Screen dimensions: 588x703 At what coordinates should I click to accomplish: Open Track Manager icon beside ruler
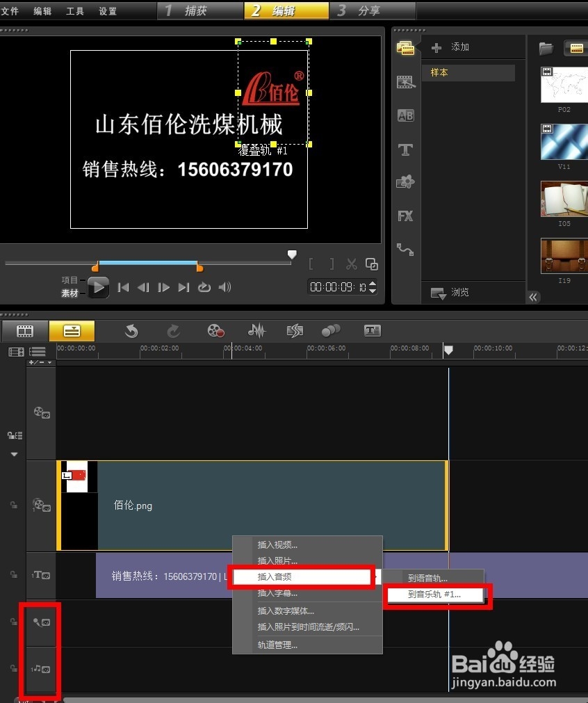(x=38, y=352)
